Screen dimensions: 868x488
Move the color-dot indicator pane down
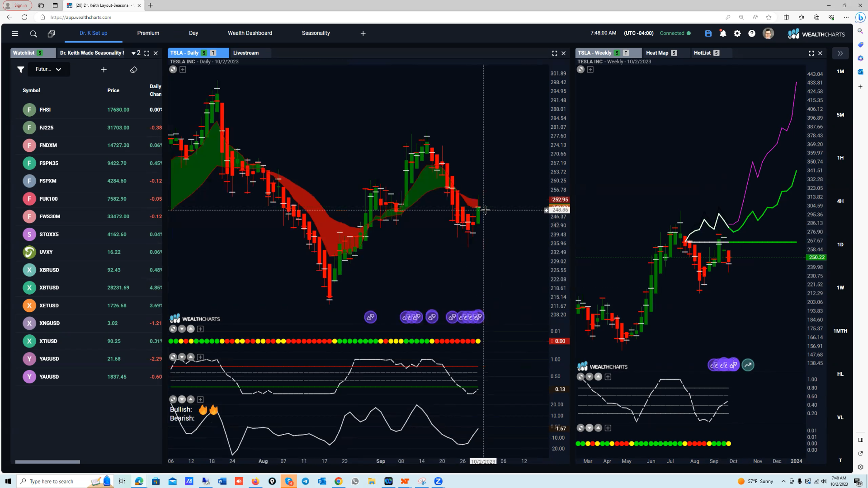click(x=182, y=329)
